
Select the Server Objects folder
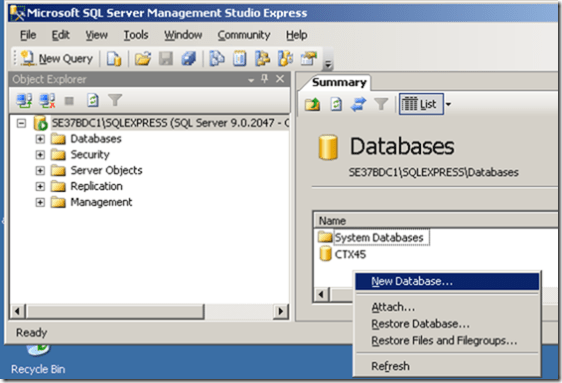coord(106,171)
